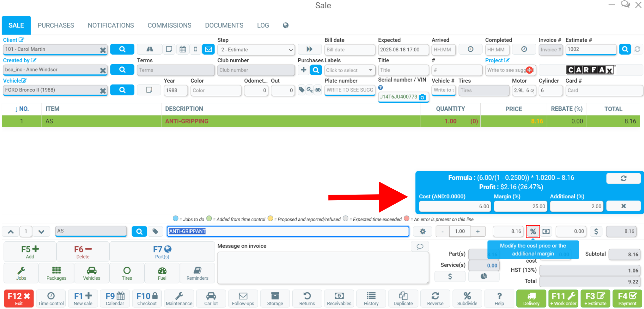644x309 pixels.
Task: Open the COMMISSIONS tab
Action: (x=169, y=26)
